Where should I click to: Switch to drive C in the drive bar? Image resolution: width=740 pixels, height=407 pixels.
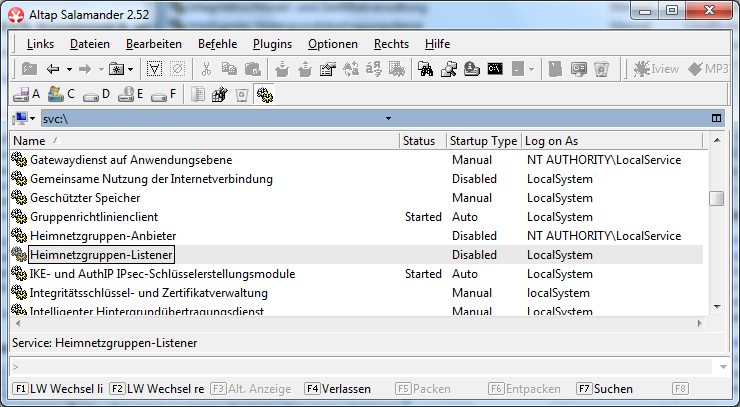[x=60, y=94]
